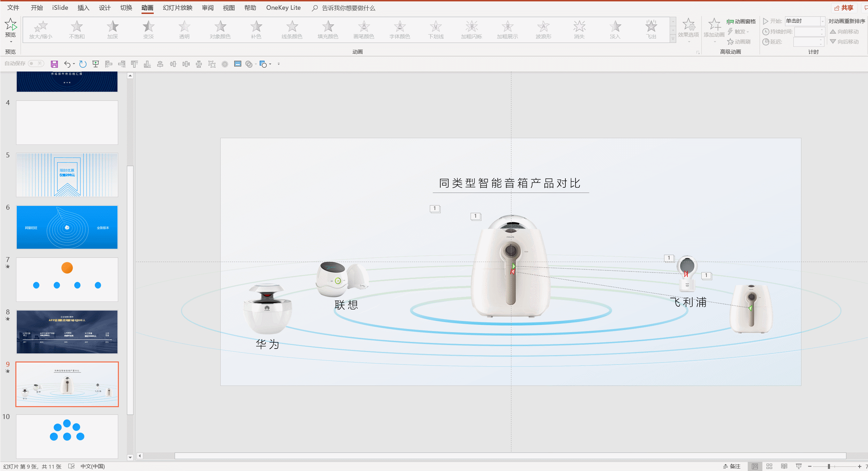Open the 动画窗格 animation pane
The width and height of the screenshot is (868, 471).
coord(741,22)
